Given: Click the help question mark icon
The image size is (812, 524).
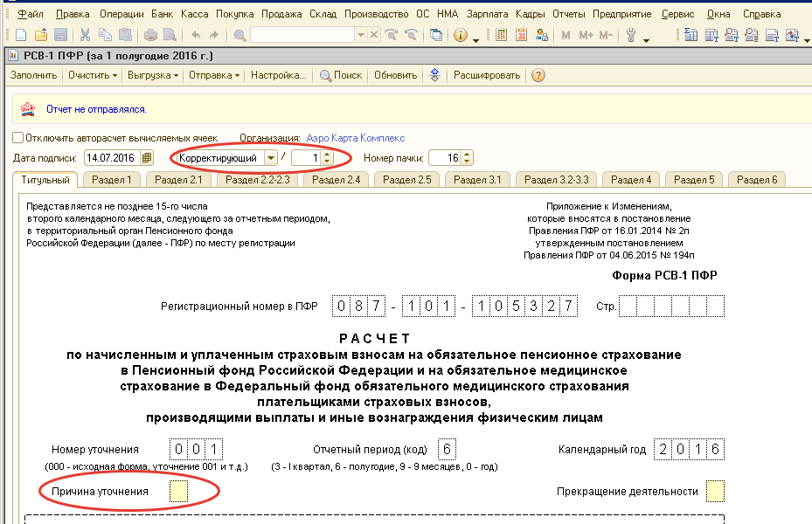Looking at the screenshot, I should pos(538,75).
